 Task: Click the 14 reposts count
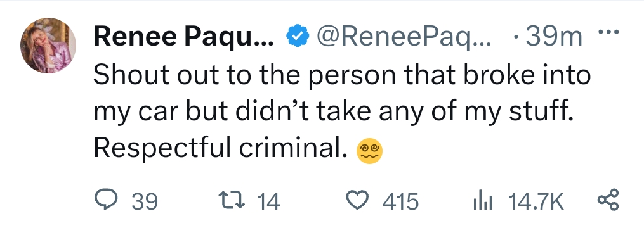pos(268,202)
